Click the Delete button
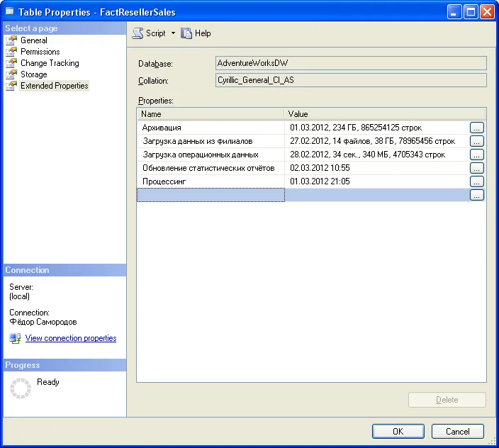This screenshot has height=448, width=499. pyautogui.click(x=447, y=400)
